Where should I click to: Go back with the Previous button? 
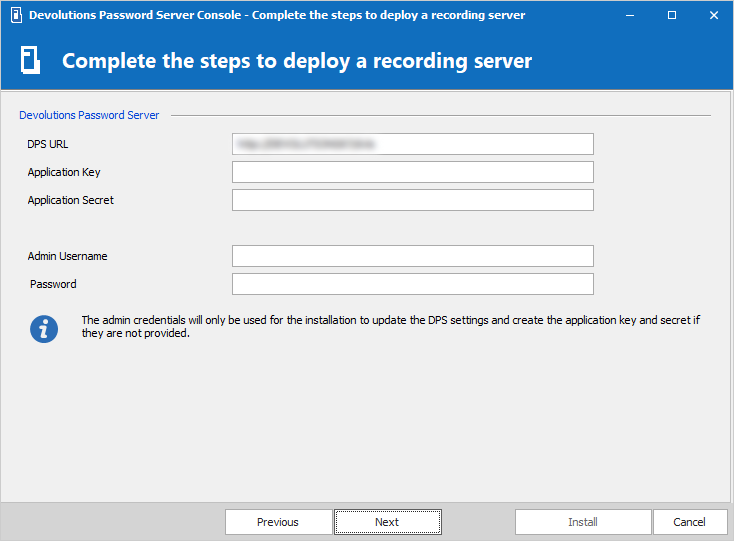point(278,522)
